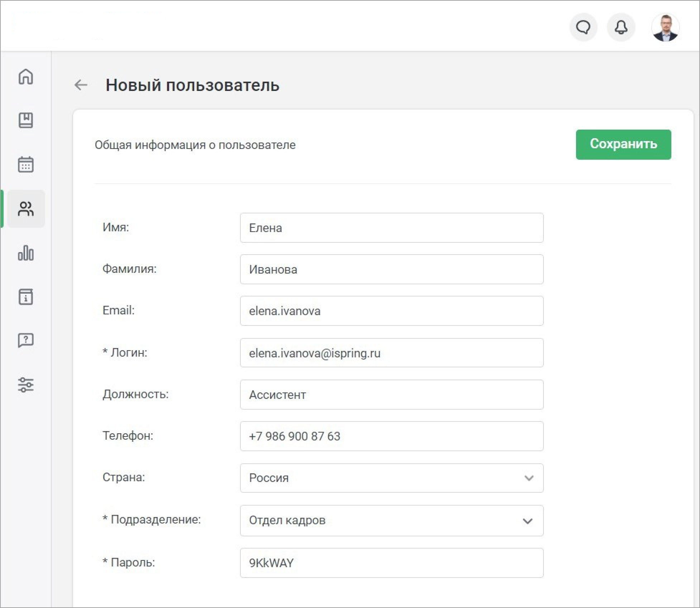Viewport: 700px width, 608px height.
Task: Click the 'Телефон:' label
Action: (128, 436)
